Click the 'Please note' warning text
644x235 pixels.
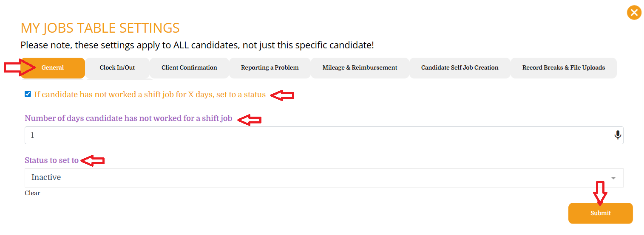(197, 45)
